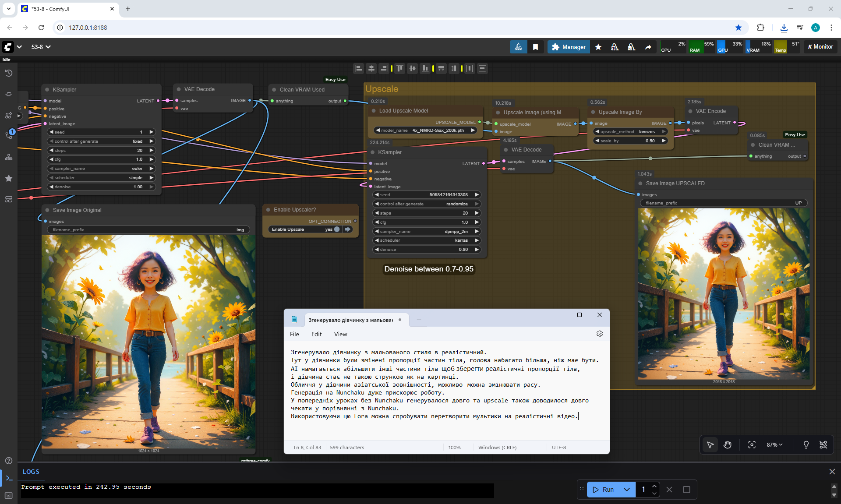Open Notepad settings gear icon

tap(599, 334)
